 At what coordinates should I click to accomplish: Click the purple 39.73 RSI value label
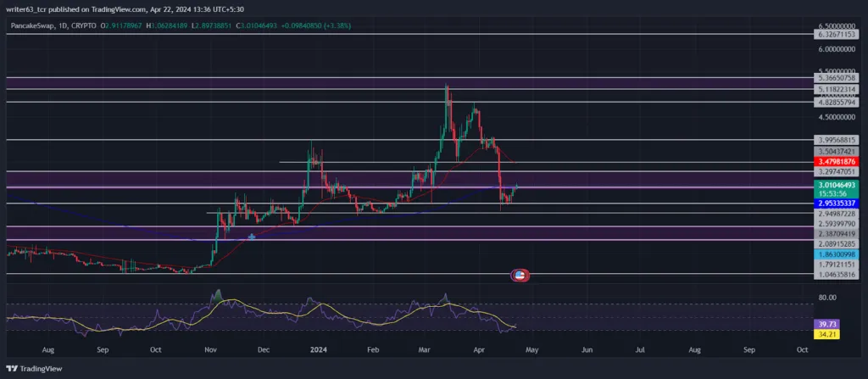point(826,324)
